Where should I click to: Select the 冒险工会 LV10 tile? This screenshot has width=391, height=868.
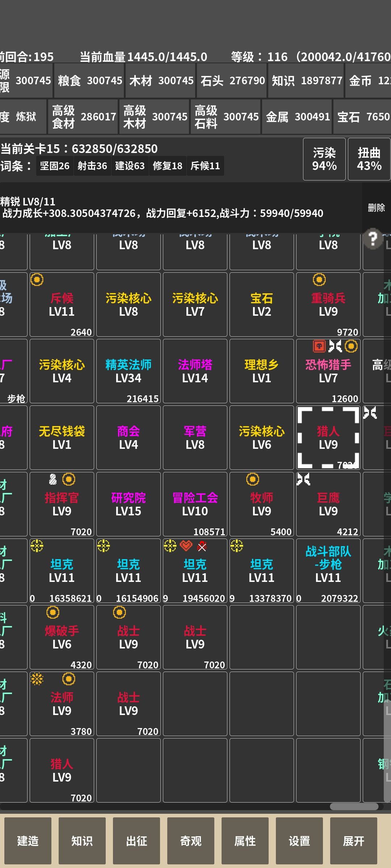[x=195, y=504]
